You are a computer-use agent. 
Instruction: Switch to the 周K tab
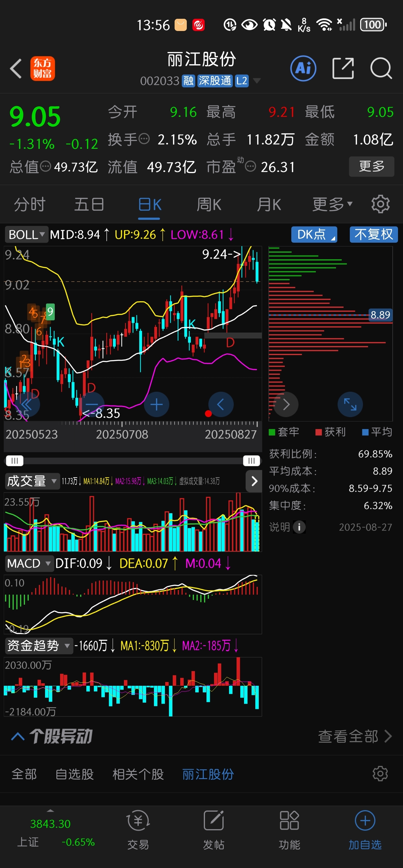(209, 204)
